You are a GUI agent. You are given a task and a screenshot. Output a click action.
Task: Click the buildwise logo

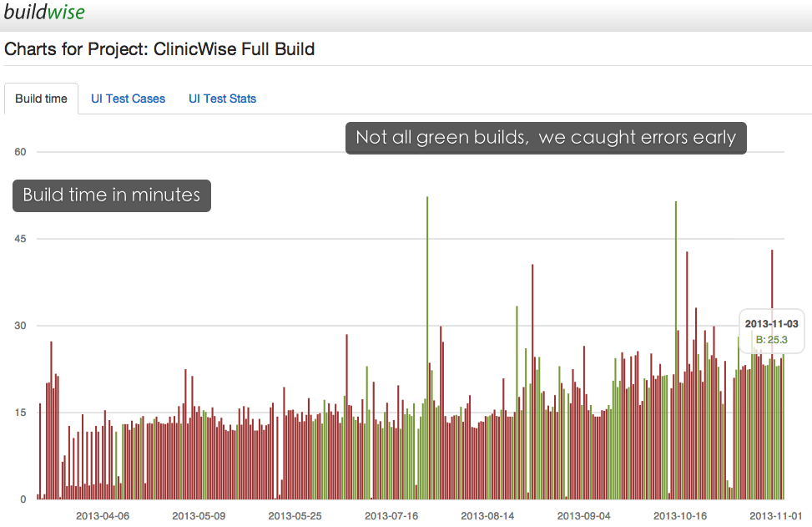coord(44,12)
